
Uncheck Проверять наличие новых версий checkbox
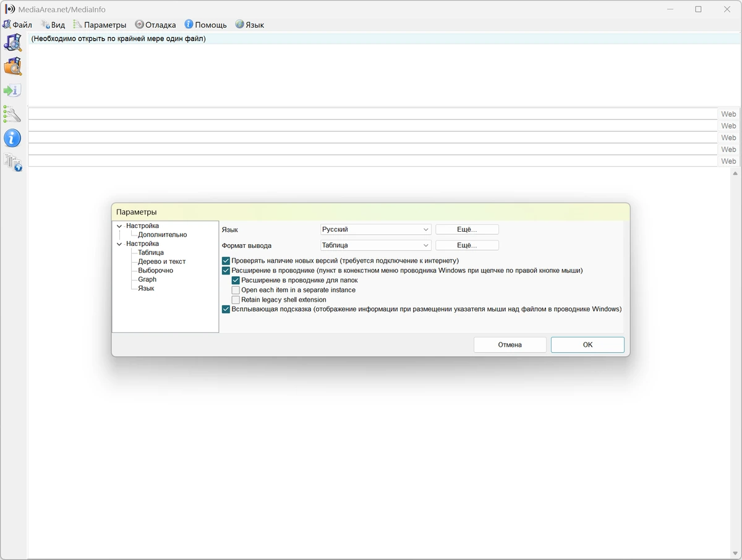click(226, 261)
